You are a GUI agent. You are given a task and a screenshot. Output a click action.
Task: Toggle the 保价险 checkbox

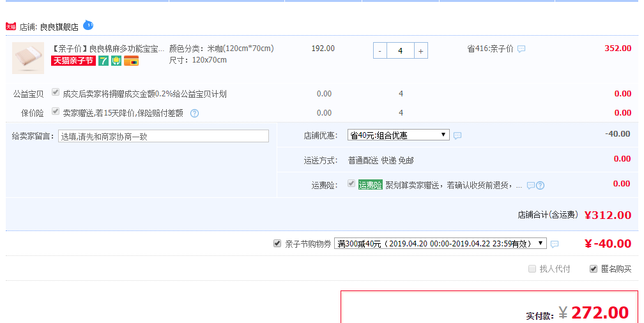(x=56, y=111)
